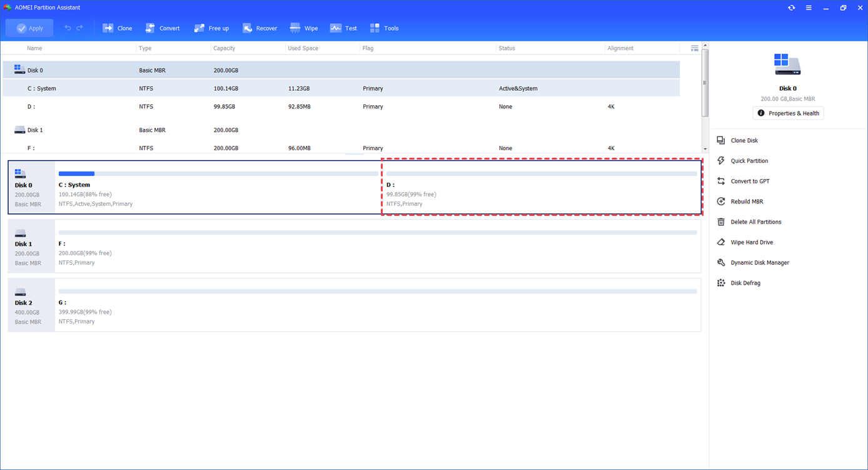Select Disk 1 row in the list
Image resolution: width=868 pixels, height=470 pixels.
(341, 130)
